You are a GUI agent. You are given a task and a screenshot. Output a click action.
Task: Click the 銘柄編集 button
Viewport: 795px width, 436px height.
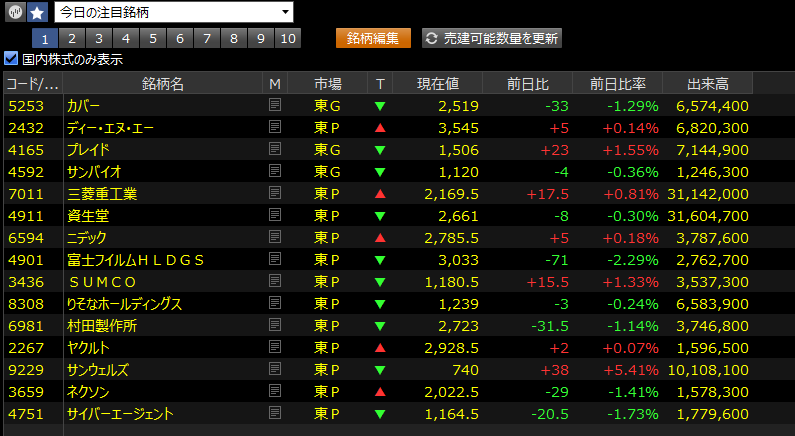tap(373, 38)
